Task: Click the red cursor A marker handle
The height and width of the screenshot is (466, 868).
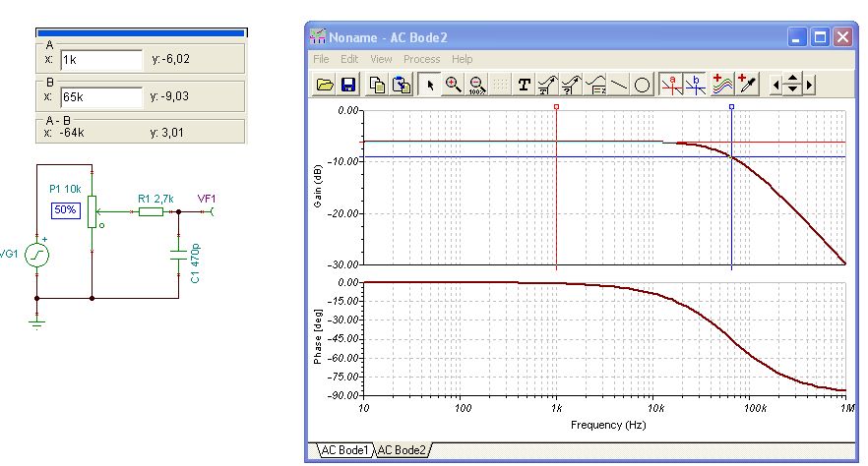Action: pyautogui.click(x=556, y=107)
